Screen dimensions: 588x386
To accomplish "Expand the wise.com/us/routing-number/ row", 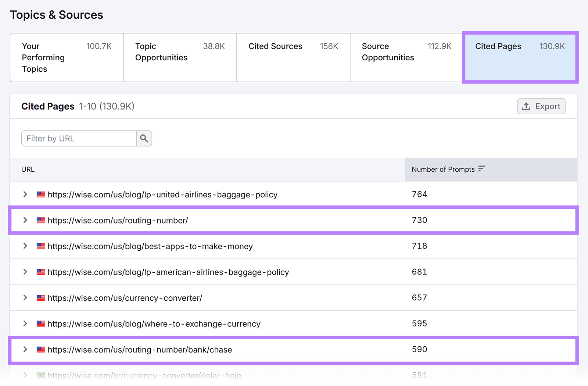I will 25,220.
